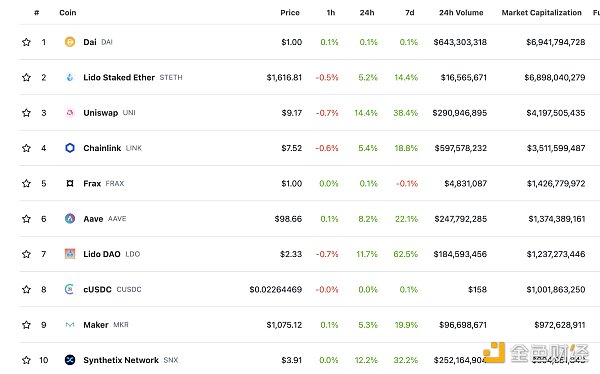Toggle favorite star for Dai

[x=26, y=42]
